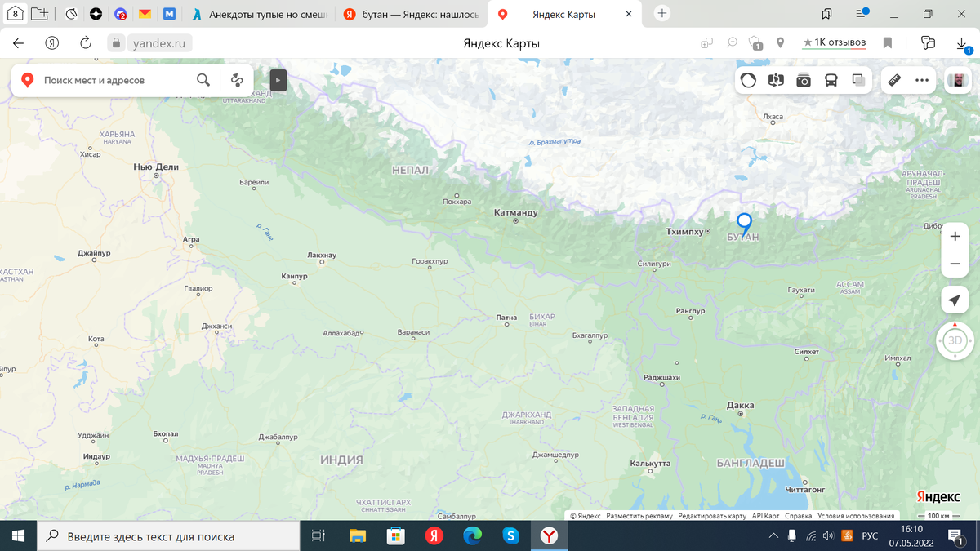The width and height of the screenshot is (980, 551).
Task: Click the 'Дакка' city label
Action: (x=741, y=405)
